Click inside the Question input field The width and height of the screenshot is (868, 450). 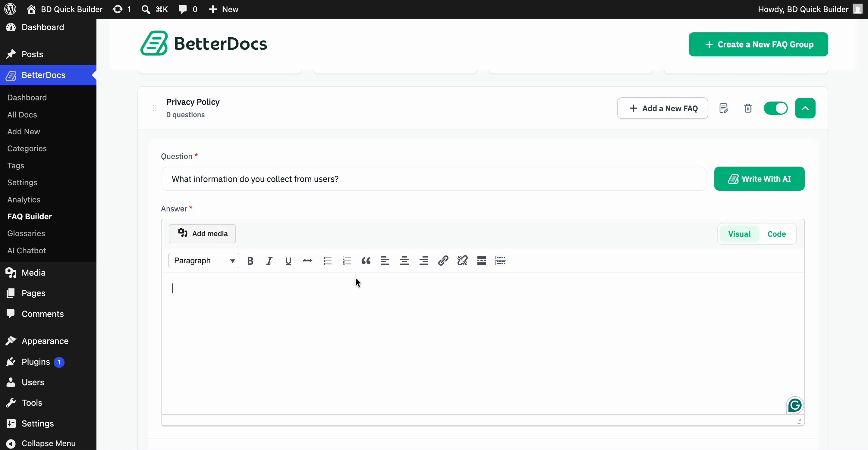(x=433, y=179)
